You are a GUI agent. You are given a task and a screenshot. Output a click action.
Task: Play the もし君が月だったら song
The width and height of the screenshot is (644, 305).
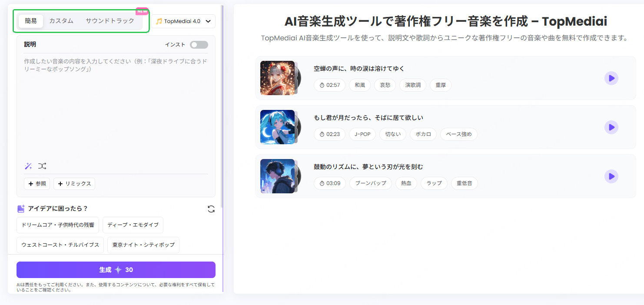[x=611, y=127]
